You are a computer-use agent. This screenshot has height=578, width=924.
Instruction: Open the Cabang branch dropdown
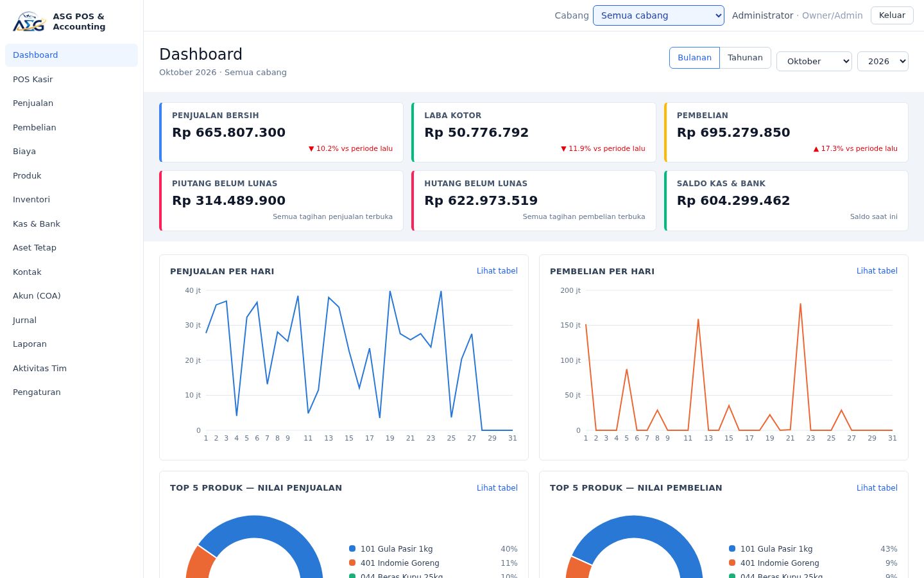[658, 15]
